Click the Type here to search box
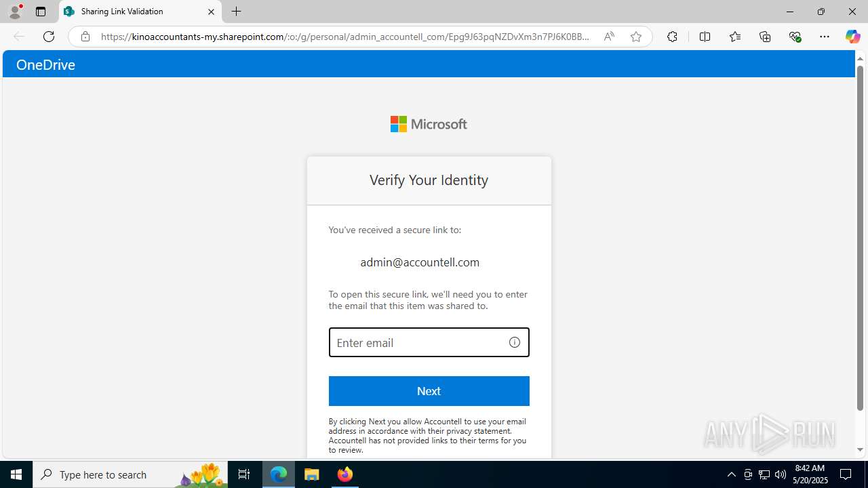 (130, 474)
